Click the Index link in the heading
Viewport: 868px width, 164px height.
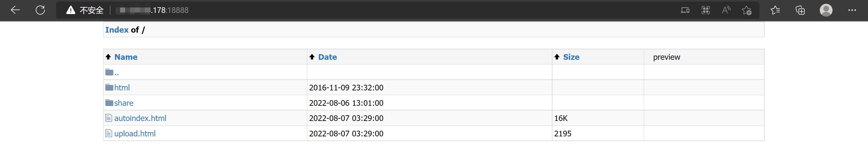(117, 30)
